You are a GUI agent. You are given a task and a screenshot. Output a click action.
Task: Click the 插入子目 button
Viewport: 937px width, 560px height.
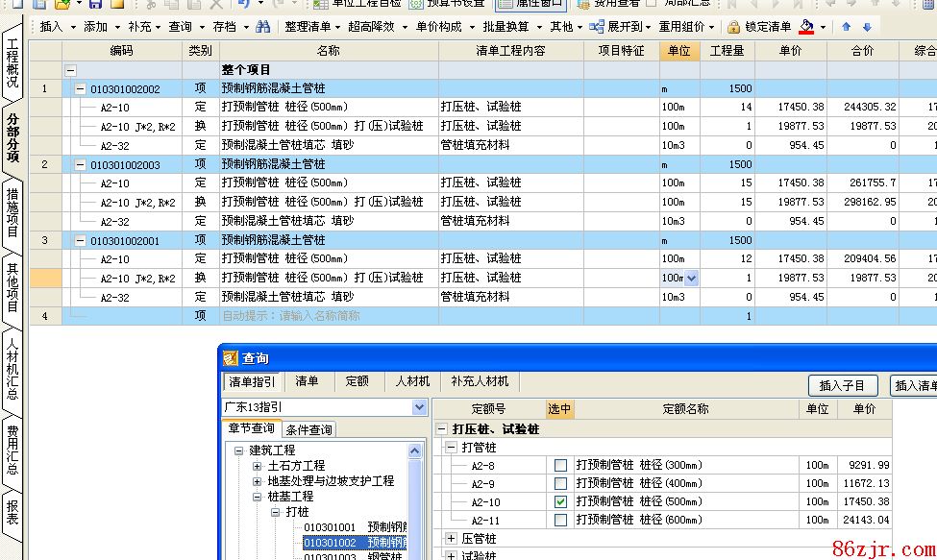click(842, 385)
